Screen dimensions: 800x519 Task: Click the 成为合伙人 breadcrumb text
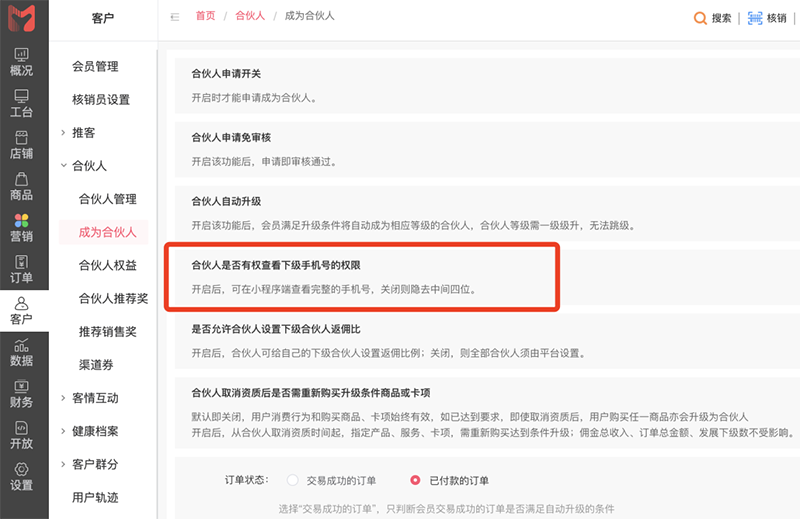coord(310,16)
